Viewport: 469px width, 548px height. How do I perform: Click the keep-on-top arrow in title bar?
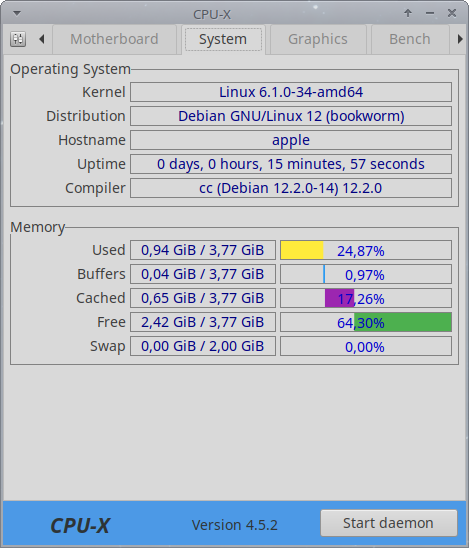(408, 13)
